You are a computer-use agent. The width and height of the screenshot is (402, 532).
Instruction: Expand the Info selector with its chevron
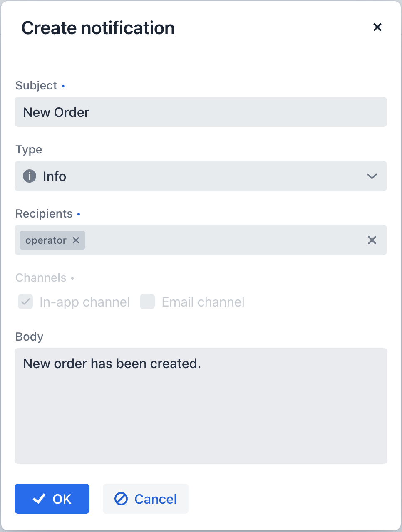click(x=372, y=176)
